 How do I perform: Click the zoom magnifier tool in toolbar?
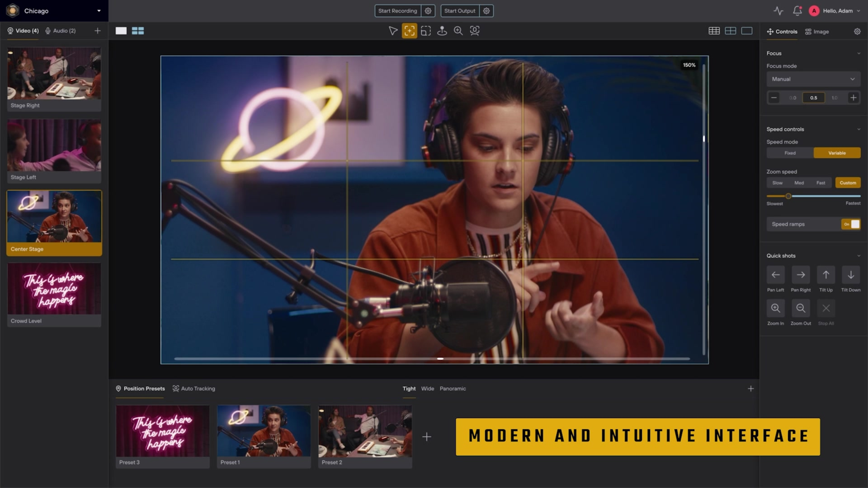(458, 31)
